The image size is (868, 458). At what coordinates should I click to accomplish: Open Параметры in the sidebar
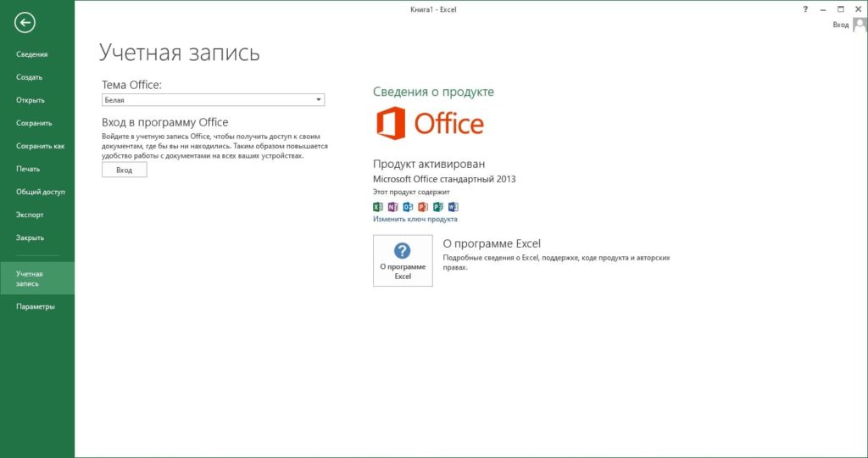[36, 306]
